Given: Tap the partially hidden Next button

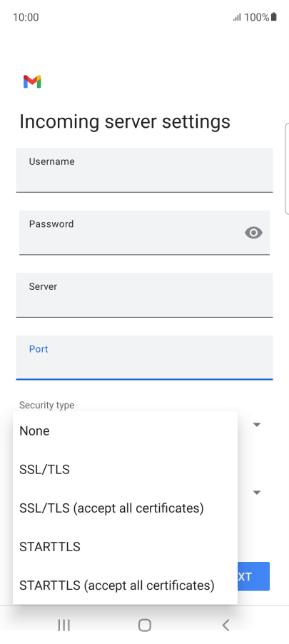Looking at the screenshot, I should pyautogui.click(x=253, y=576).
